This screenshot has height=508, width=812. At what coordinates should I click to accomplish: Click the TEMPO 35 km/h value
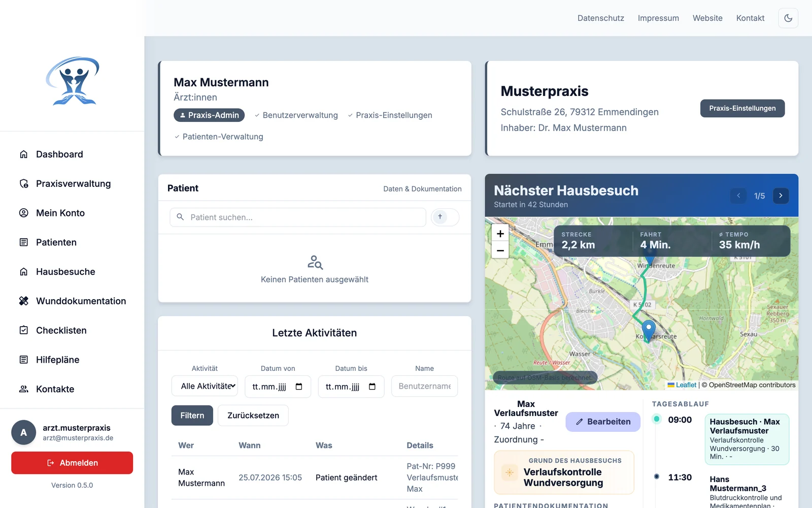(739, 245)
